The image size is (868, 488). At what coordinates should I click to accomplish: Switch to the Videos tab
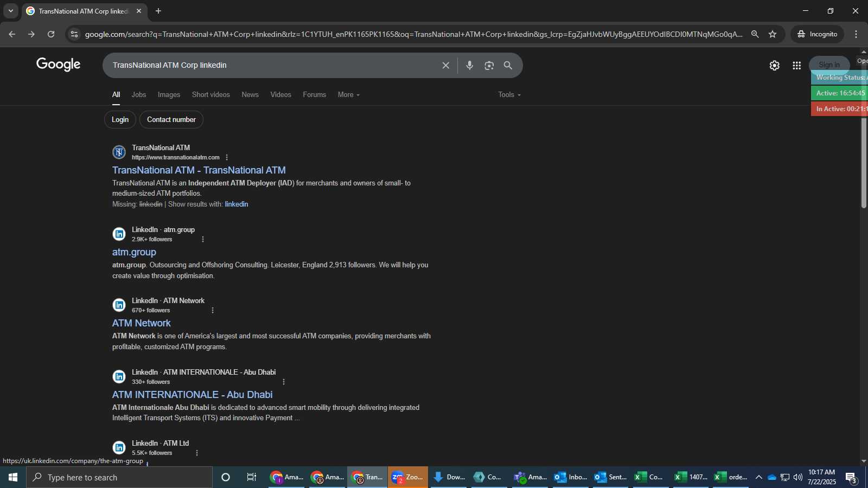280,94
